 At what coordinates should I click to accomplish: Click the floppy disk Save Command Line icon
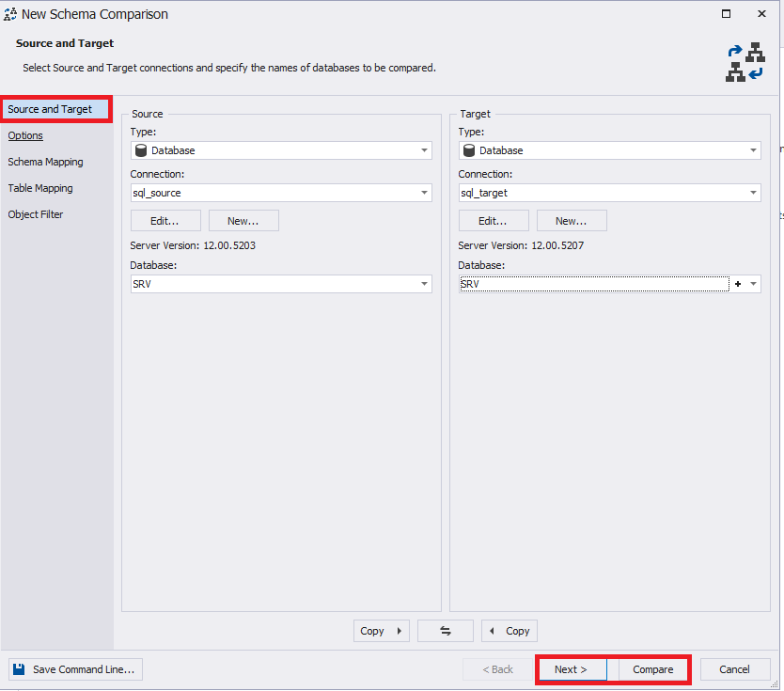(x=20, y=669)
